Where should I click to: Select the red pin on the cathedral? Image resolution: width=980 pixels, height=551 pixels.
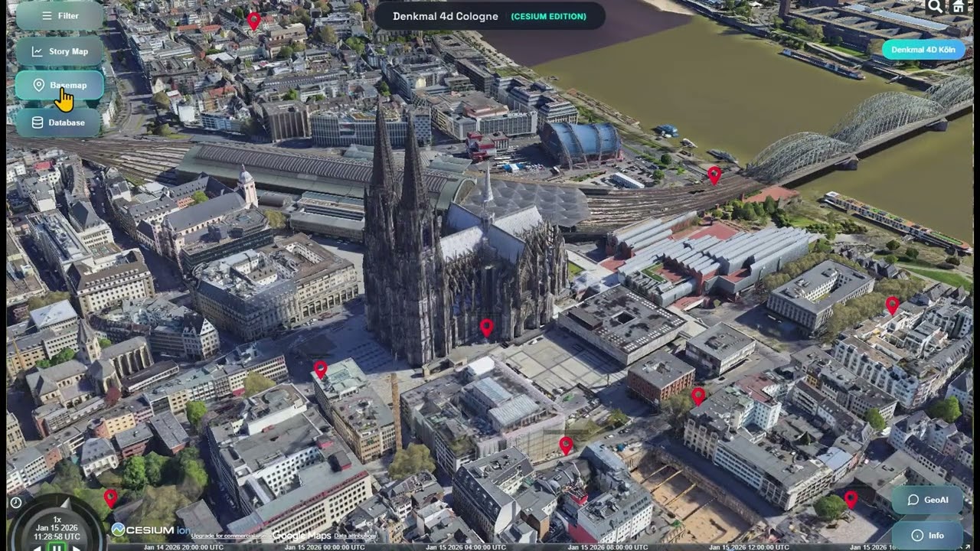(x=486, y=328)
